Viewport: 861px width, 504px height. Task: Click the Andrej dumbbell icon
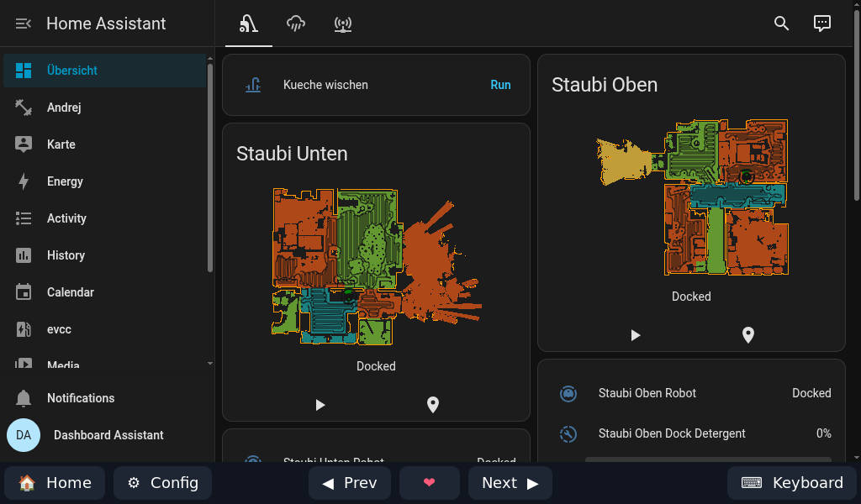[x=23, y=108]
